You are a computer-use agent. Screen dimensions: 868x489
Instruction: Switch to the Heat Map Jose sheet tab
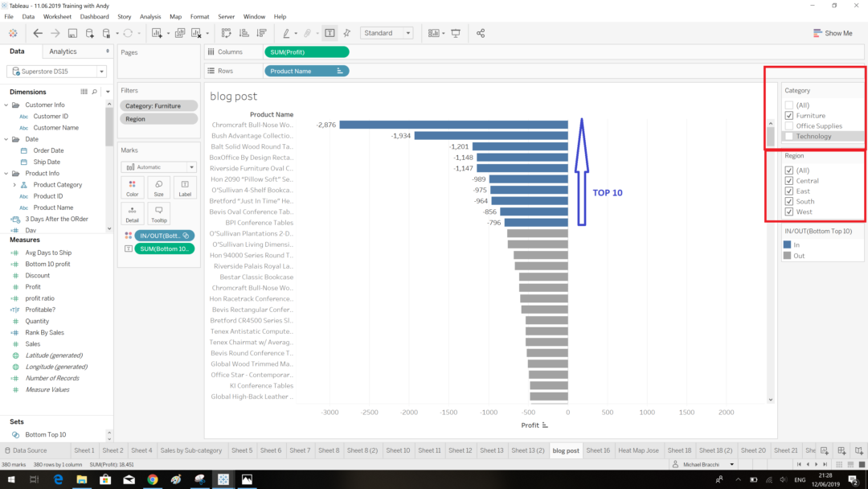tap(638, 450)
